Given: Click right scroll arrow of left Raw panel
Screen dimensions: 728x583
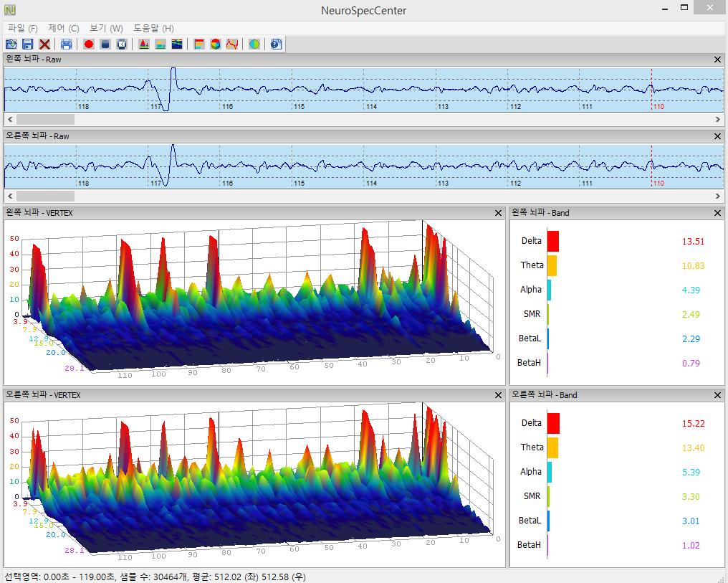Looking at the screenshot, I should click(718, 119).
